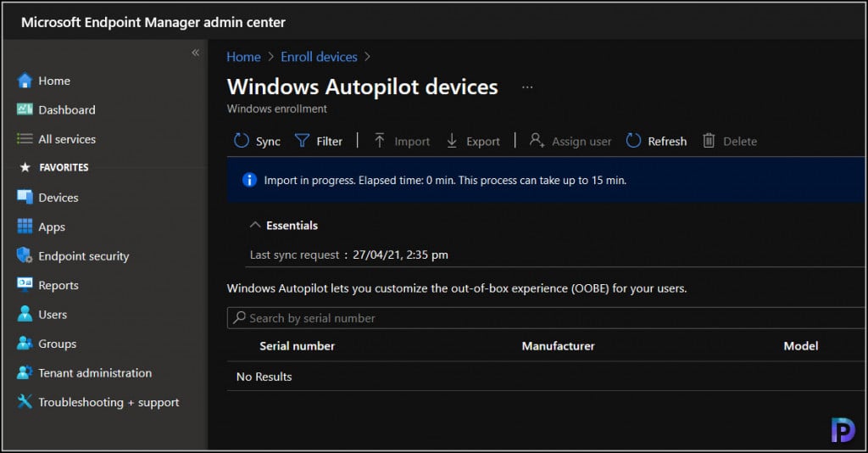Screen dimensions: 868x453
Task: Click the Microsoft Endpoint Manager admin center title
Action: tap(153, 23)
